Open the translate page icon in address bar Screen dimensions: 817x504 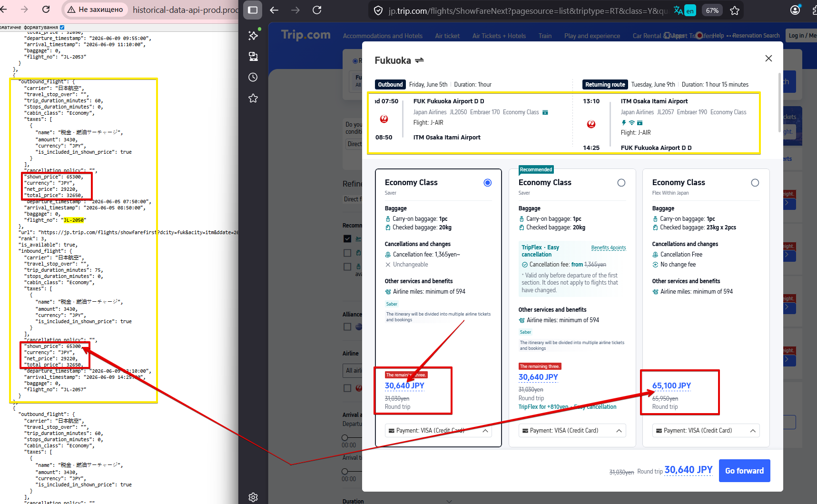click(685, 10)
